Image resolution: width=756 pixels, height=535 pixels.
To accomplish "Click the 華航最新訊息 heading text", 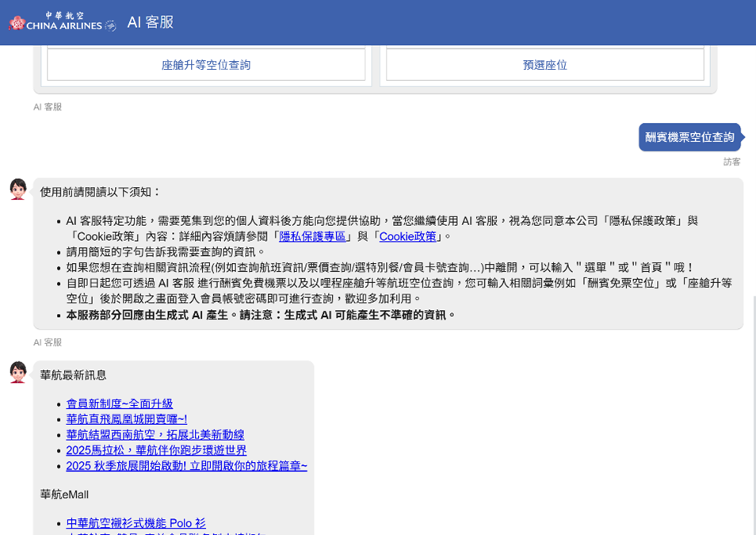I will coord(73,375).
